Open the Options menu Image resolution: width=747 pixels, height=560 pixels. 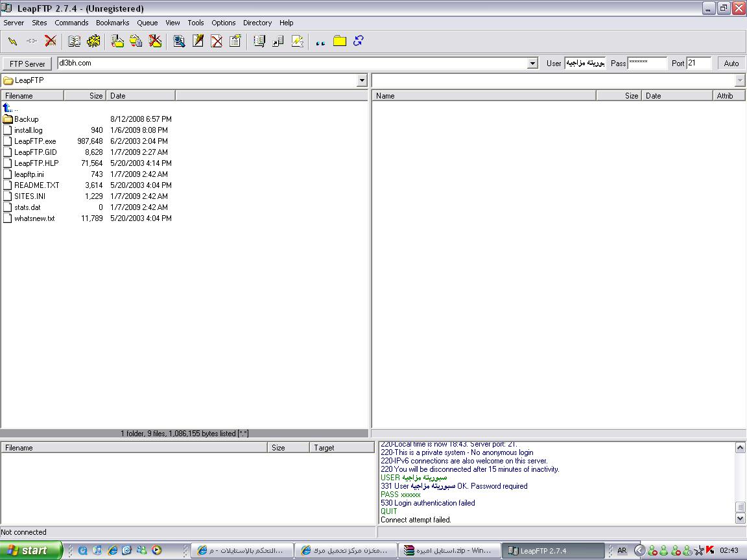224,23
